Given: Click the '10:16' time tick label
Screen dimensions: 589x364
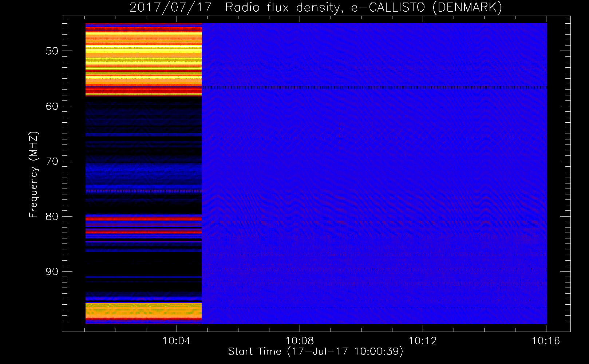Looking at the screenshot, I should [546, 341].
